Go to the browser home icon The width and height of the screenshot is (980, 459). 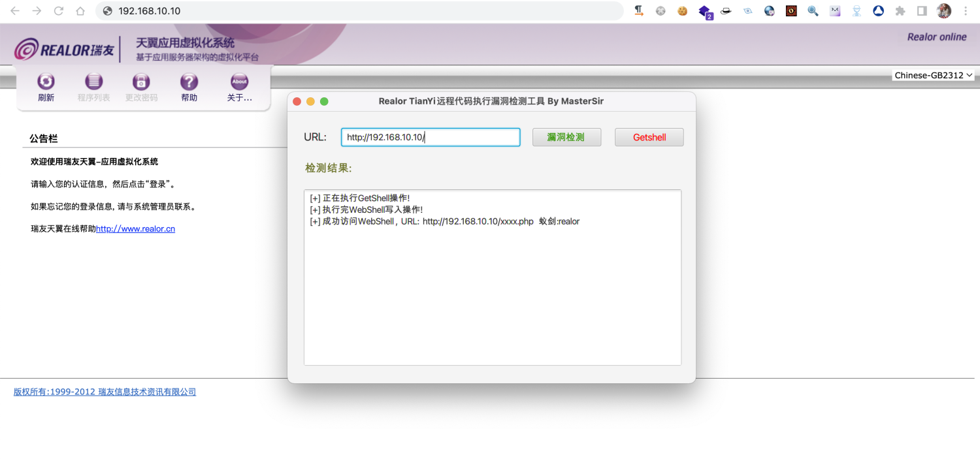[x=80, y=11]
